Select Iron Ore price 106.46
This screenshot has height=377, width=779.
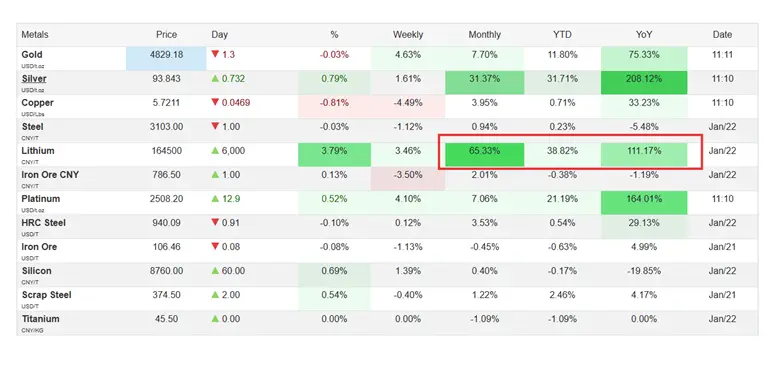(x=166, y=247)
